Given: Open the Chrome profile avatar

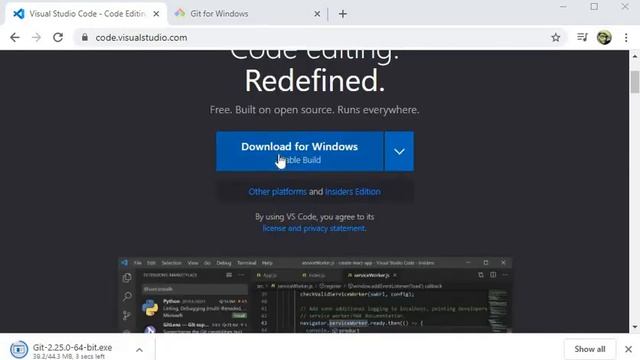Looking at the screenshot, I should [x=604, y=38].
